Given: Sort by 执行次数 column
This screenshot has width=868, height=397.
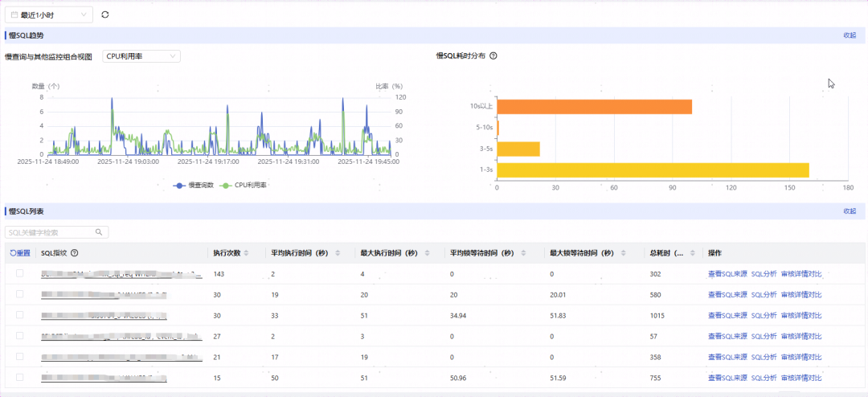Looking at the screenshot, I should 247,253.
